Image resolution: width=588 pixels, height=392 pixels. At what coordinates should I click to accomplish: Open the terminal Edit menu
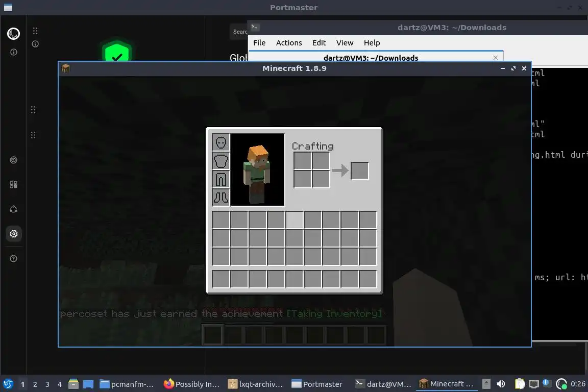point(319,43)
